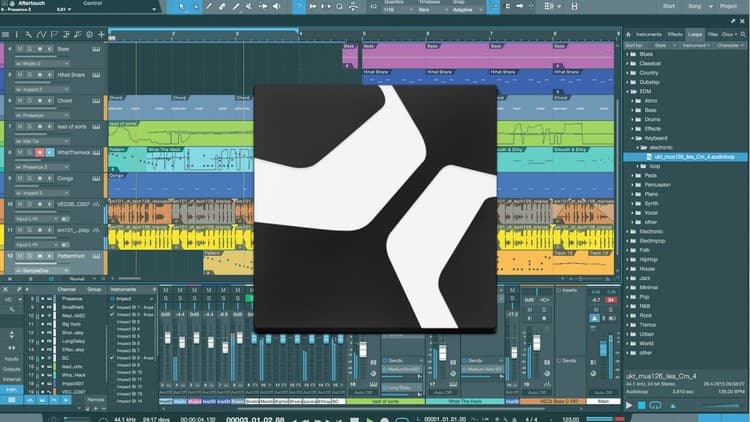Click the Conga clip on timeline
The width and height of the screenshot is (750, 422).
point(181,184)
